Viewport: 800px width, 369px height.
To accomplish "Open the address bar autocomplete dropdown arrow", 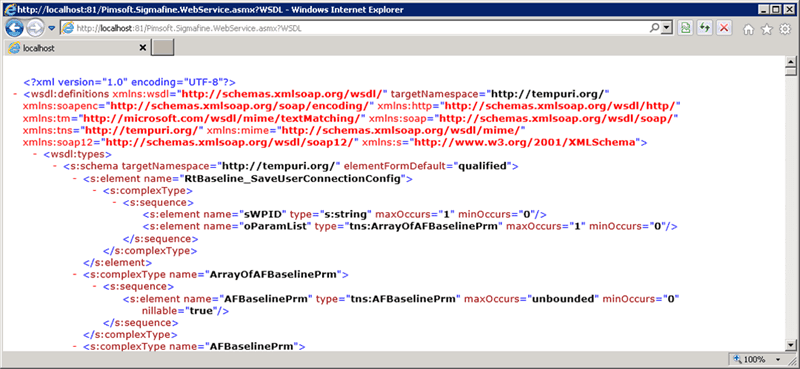I will click(x=666, y=29).
